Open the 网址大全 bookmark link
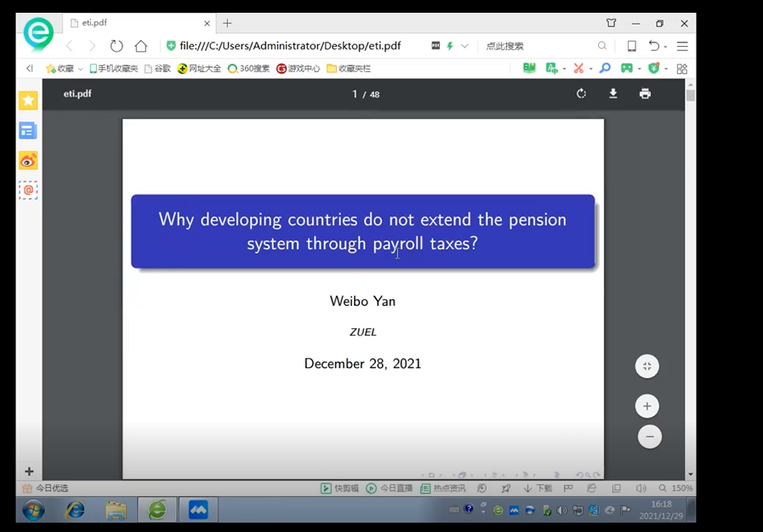 click(196, 68)
